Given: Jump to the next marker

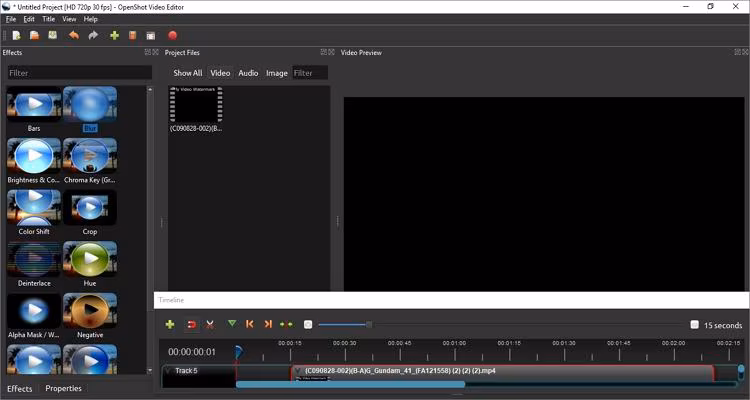Looking at the screenshot, I should pos(268,324).
